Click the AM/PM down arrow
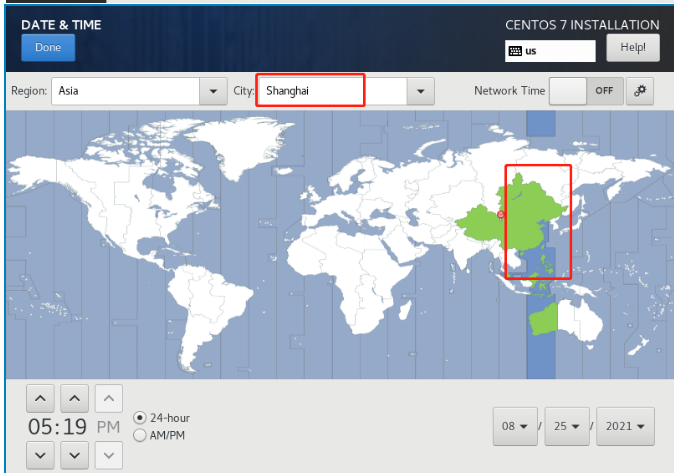674x473 pixels. pyautogui.click(x=109, y=455)
